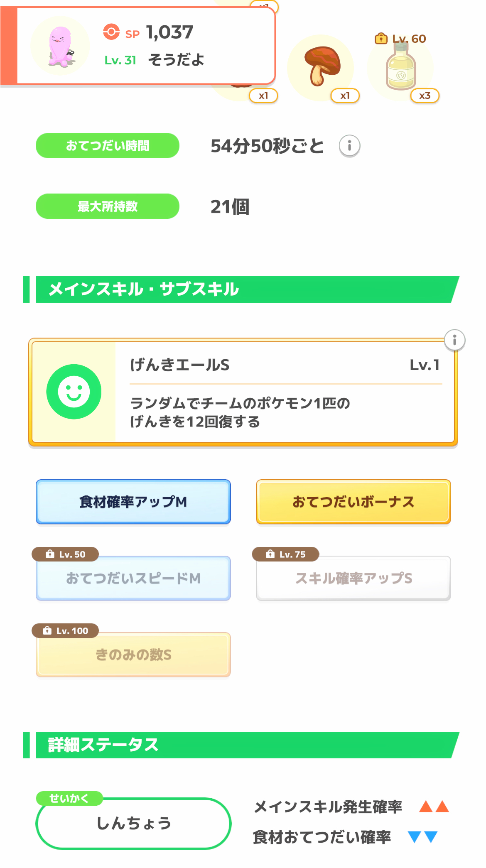Tap the げんきエールS main skill card
The height and width of the screenshot is (868, 486).
point(284,392)
